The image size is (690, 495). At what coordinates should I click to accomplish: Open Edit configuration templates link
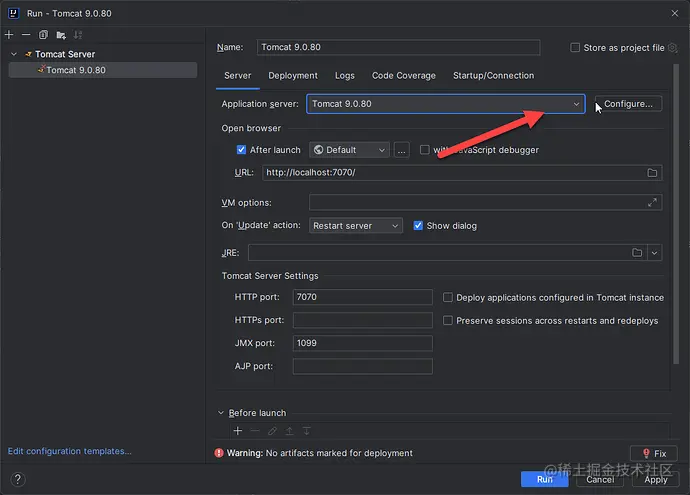pos(70,451)
